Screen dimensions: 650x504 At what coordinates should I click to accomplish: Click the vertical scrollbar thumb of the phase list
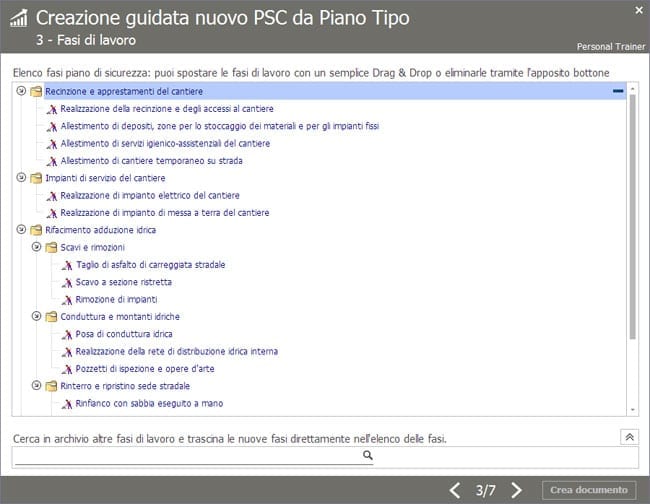pyautogui.click(x=632, y=217)
